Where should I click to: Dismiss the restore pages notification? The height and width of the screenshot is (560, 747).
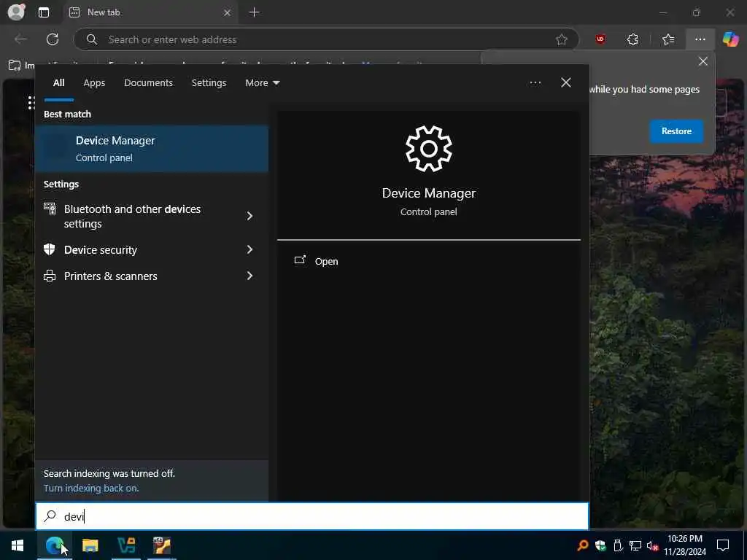703,61
